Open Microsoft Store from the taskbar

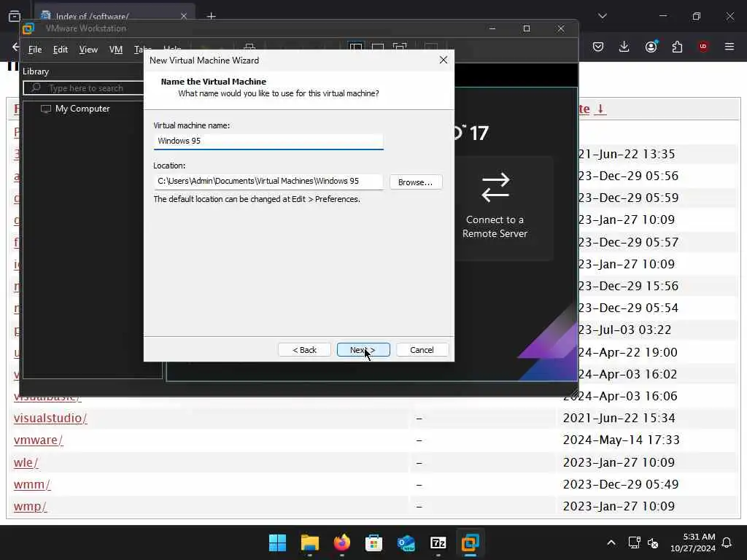click(x=373, y=542)
